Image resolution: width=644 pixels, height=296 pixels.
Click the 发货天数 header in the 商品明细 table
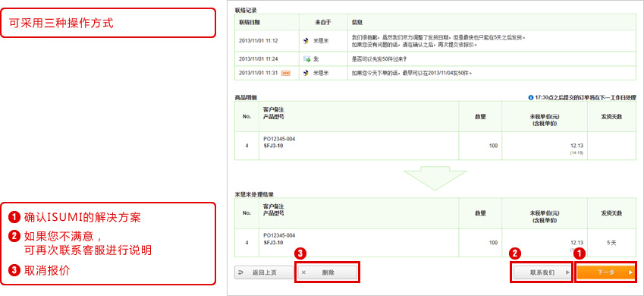[611, 116]
